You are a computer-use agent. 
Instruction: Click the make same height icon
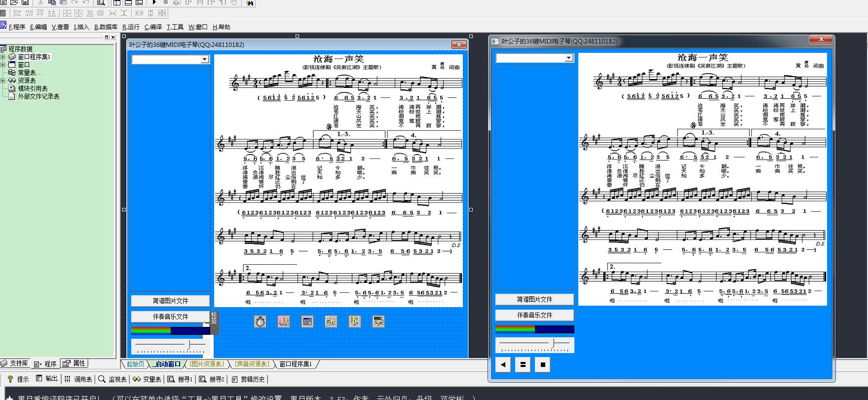pos(151,13)
